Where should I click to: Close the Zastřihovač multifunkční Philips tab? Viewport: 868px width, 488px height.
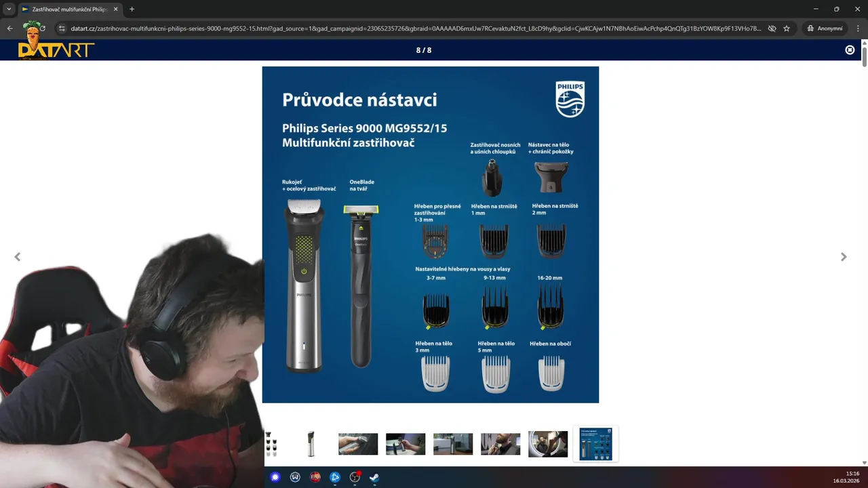tap(115, 9)
